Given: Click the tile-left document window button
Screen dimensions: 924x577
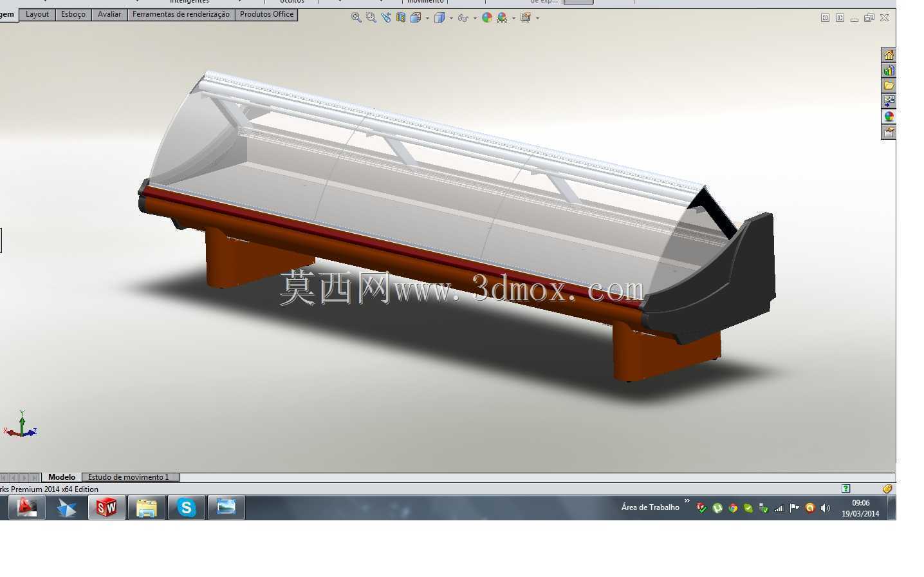Looking at the screenshot, I should 825,18.
